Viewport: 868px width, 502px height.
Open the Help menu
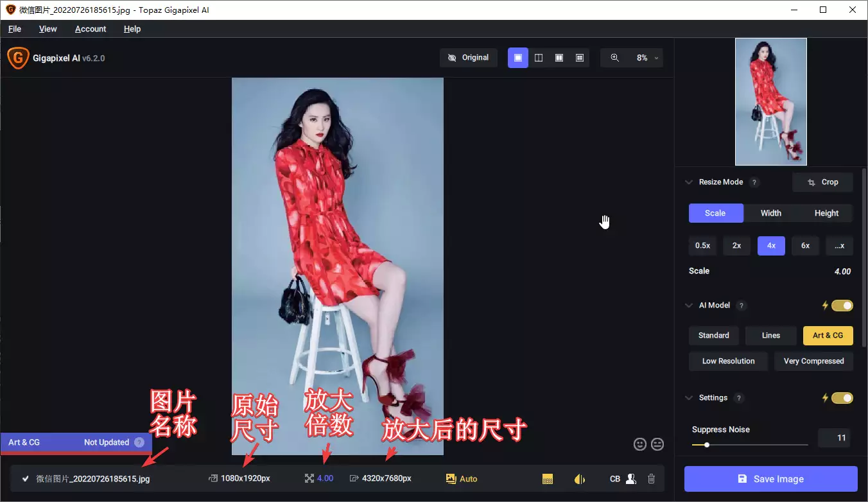click(x=132, y=29)
